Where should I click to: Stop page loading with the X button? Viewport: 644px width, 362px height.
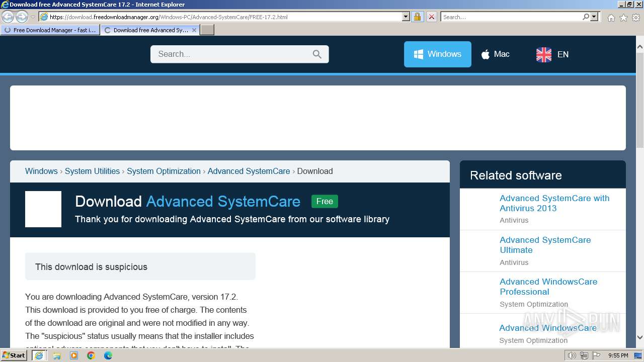coord(431,17)
